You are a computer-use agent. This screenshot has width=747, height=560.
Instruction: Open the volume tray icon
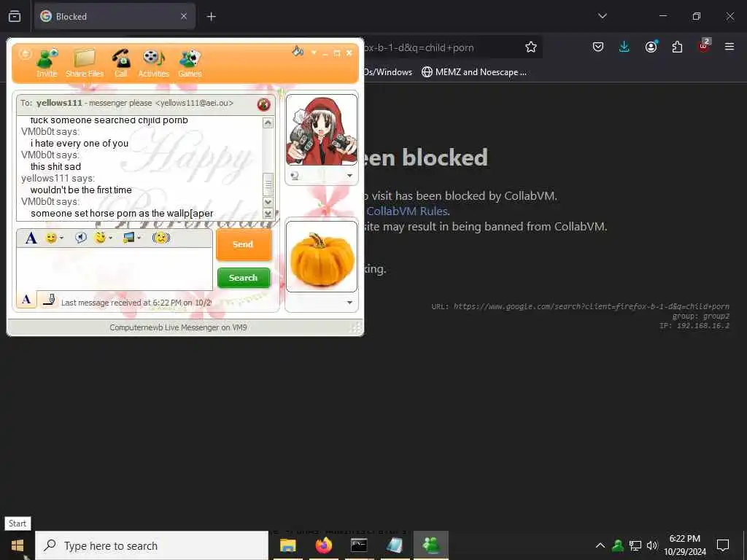click(x=652, y=545)
